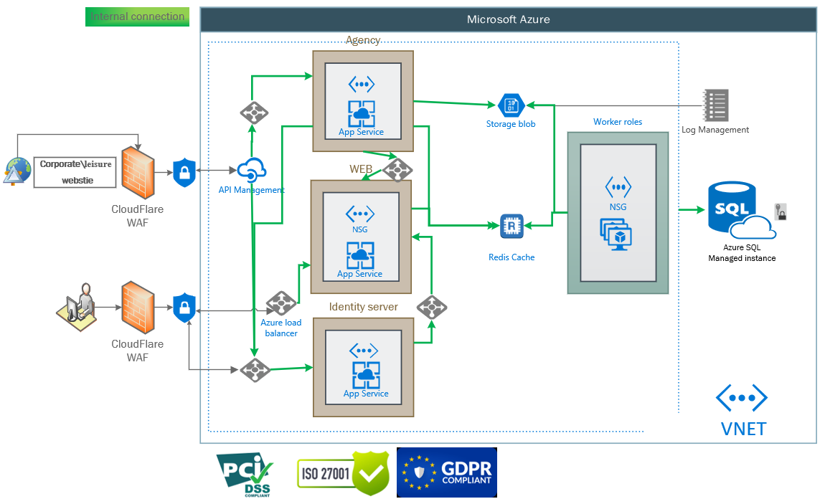Click the routing icon right of Identity server label
Viewport: 825px width, 504px height.
pyautogui.click(x=432, y=308)
